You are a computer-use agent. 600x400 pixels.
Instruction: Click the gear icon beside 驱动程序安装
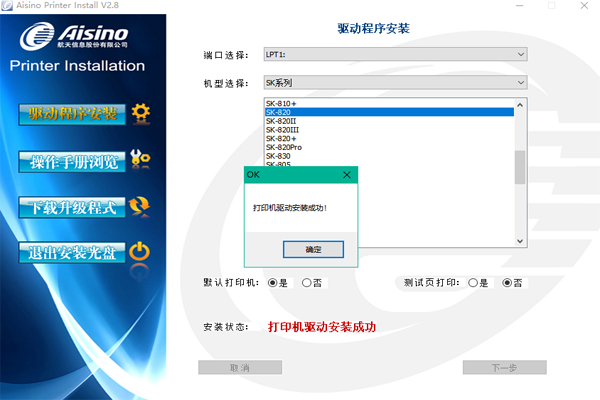point(140,113)
